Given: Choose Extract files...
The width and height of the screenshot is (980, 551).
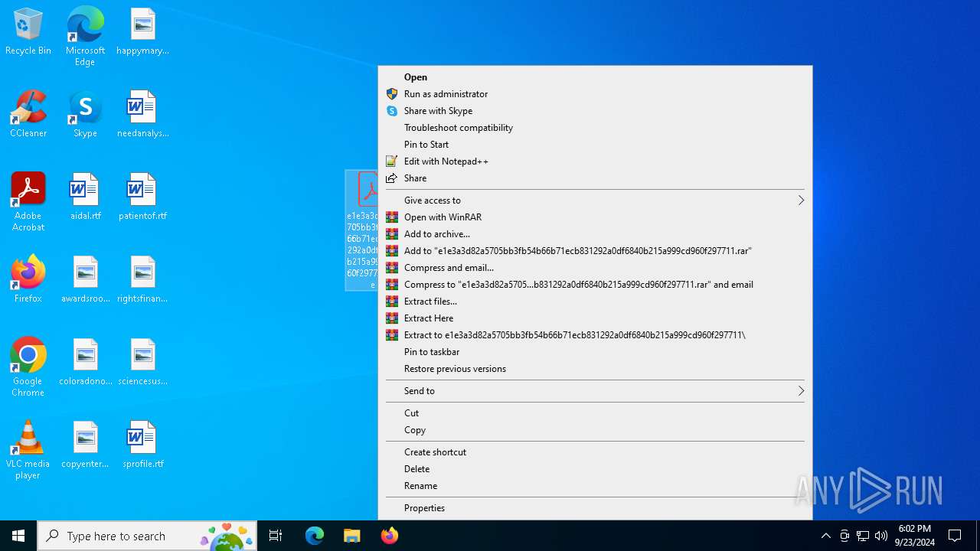Looking at the screenshot, I should point(595,302).
